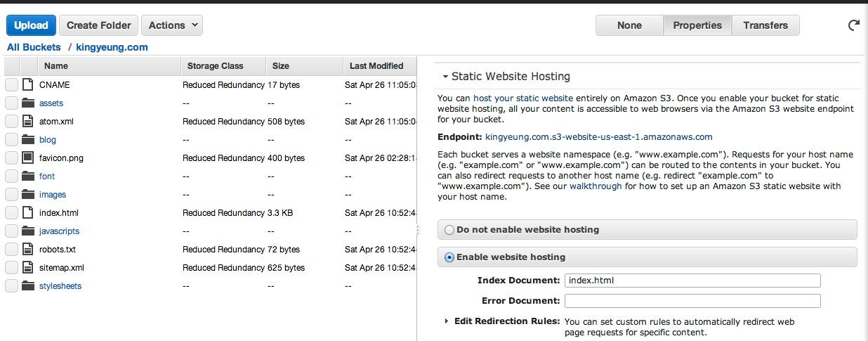Select the robots.txt file name

(x=58, y=250)
